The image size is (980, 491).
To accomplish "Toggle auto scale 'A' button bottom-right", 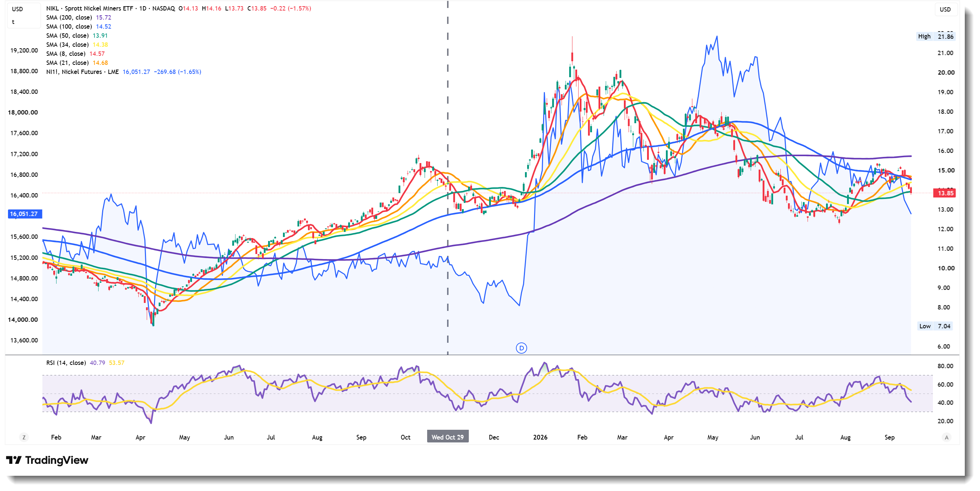I will tap(947, 437).
